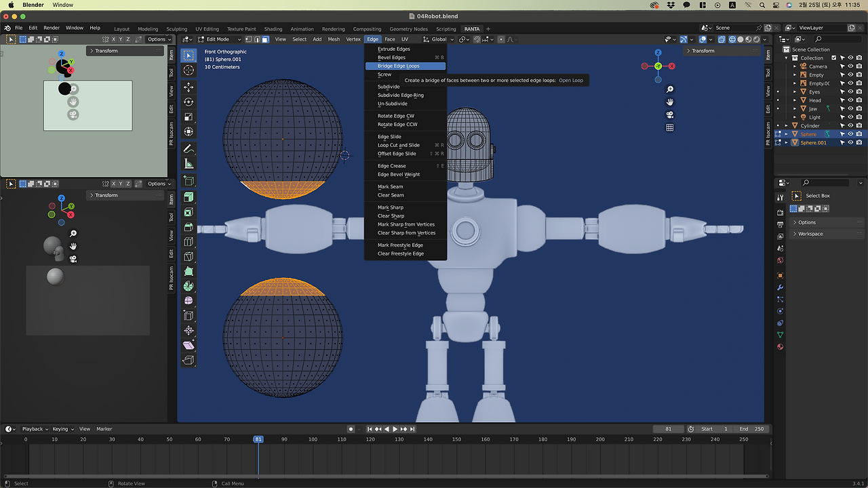Click the 3D Cursor tool

click(x=189, y=70)
